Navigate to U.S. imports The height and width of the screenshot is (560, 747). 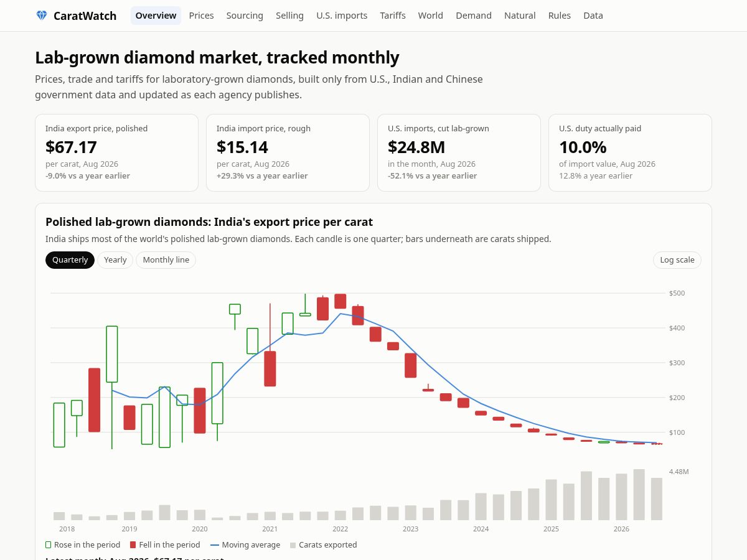[342, 16]
